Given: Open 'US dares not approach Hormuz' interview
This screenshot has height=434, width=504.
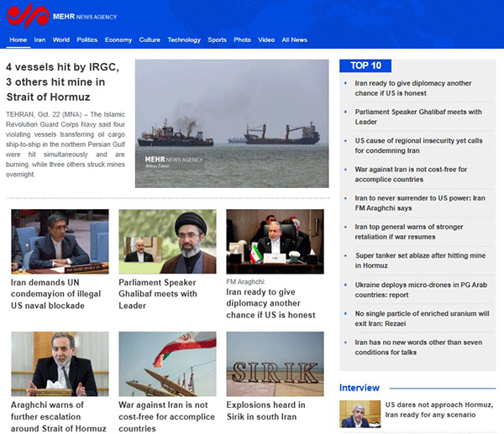Looking at the screenshot, I should click(x=439, y=410).
